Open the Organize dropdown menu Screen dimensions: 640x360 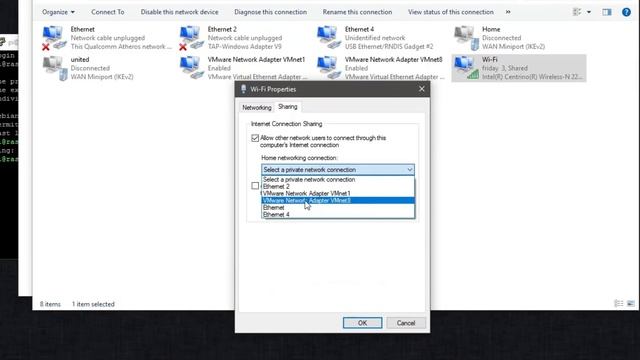coord(58,12)
